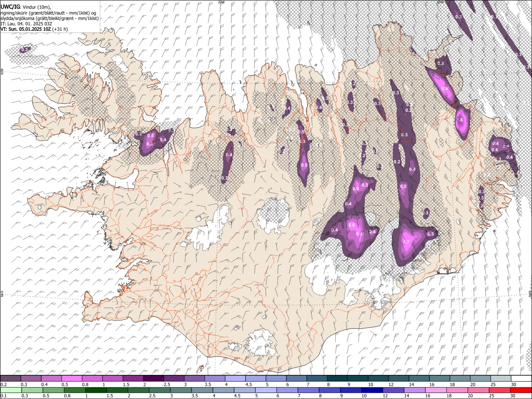Screen dimensions: 532x399
Task: Pick the darkest purple swatch at 2, top scale
Action: [x=153, y=379]
